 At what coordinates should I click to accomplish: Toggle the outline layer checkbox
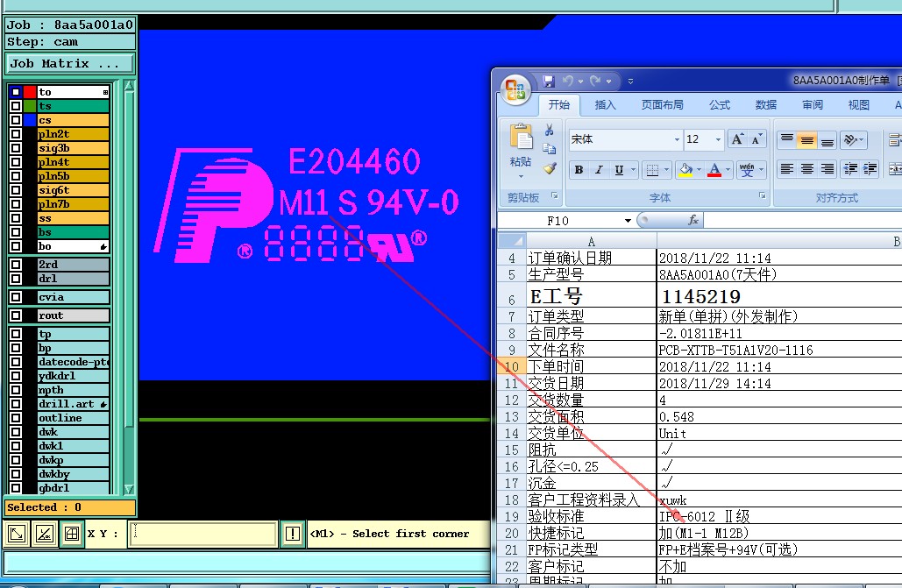(16, 418)
